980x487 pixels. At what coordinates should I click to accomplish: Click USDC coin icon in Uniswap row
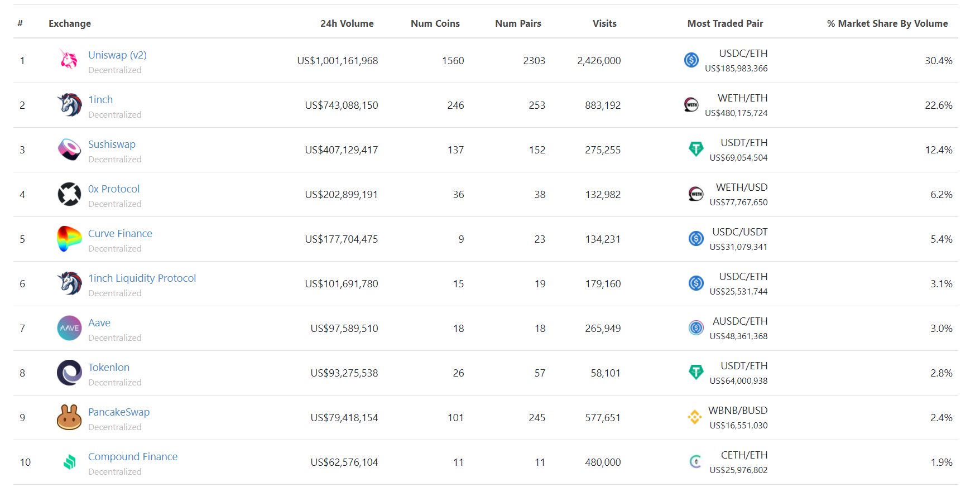coord(691,60)
